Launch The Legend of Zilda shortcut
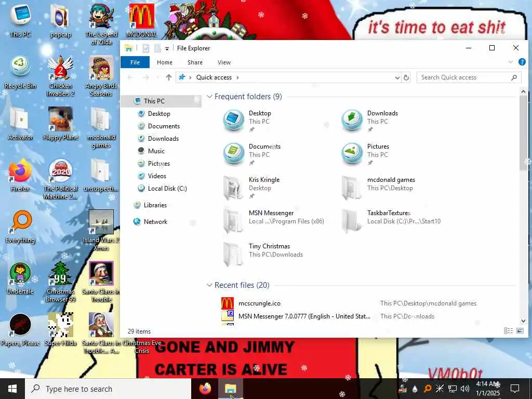The height and width of the screenshot is (399, 532). click(x=101, y=24)
